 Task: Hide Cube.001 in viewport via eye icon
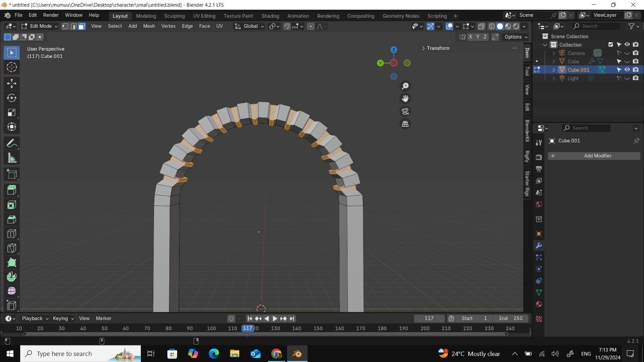627,70
